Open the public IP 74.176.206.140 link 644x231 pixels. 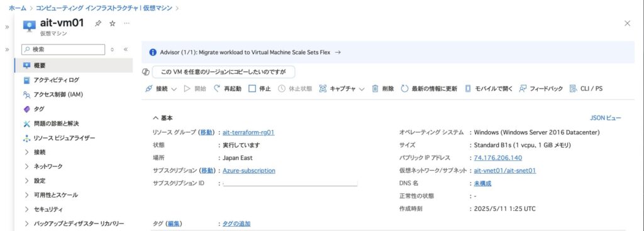(498, 158)
